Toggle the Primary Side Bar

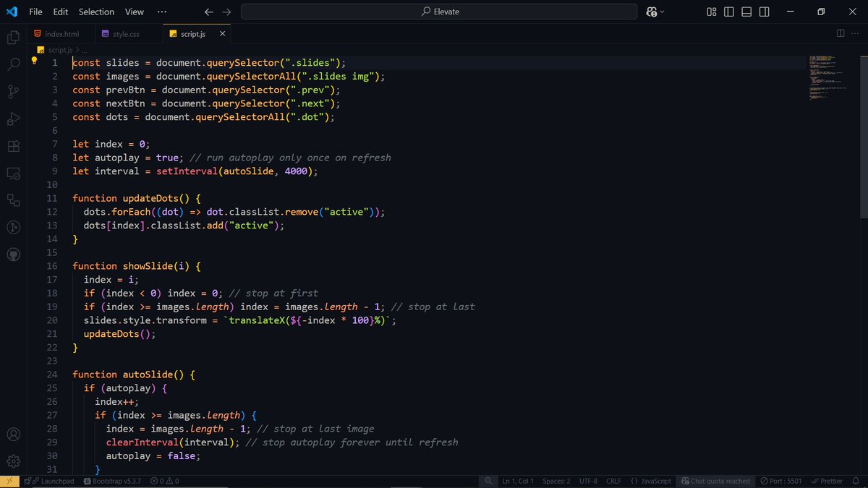click(x=729, y=12)
